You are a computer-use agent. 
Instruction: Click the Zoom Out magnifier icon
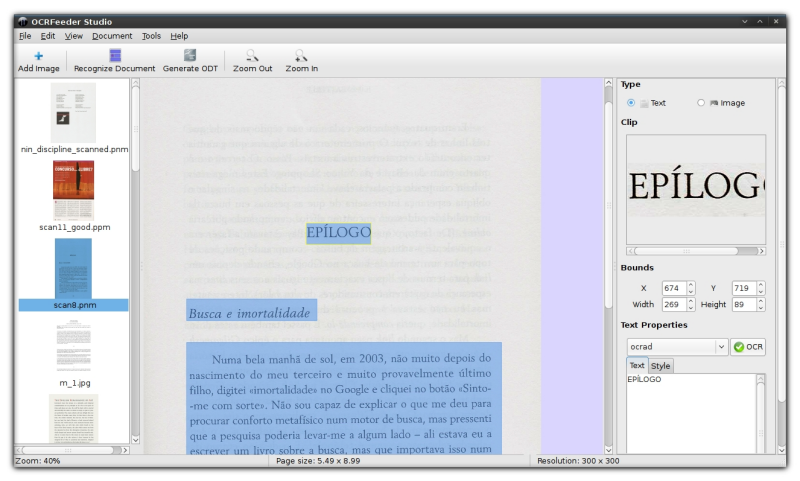[x=252, y=55]
